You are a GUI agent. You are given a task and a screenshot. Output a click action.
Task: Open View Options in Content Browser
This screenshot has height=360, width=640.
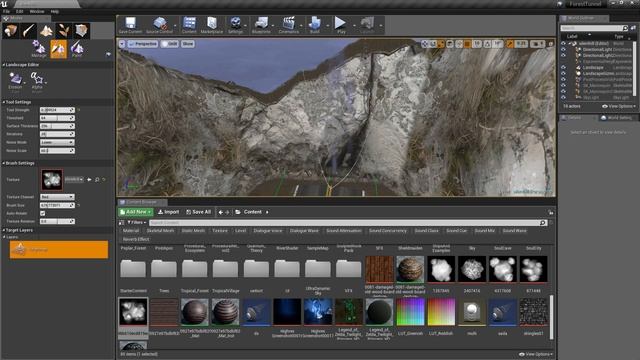click(x=536, y=354)
